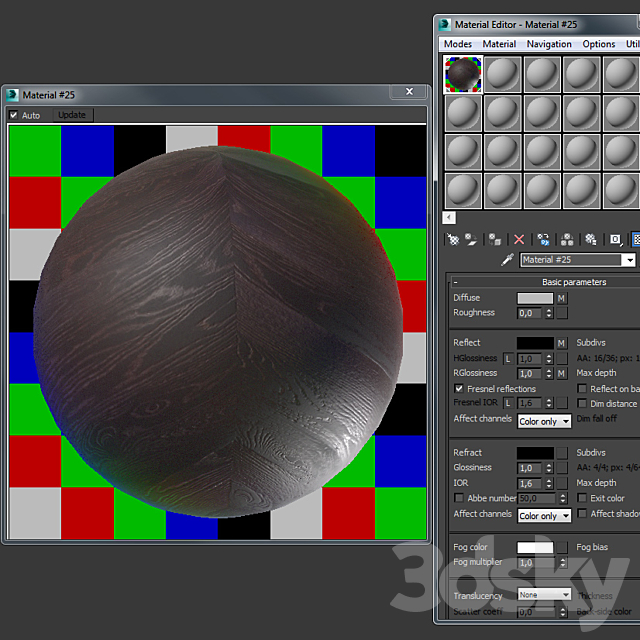Enable the Reflect on back side checkbox

pos(582,388)
